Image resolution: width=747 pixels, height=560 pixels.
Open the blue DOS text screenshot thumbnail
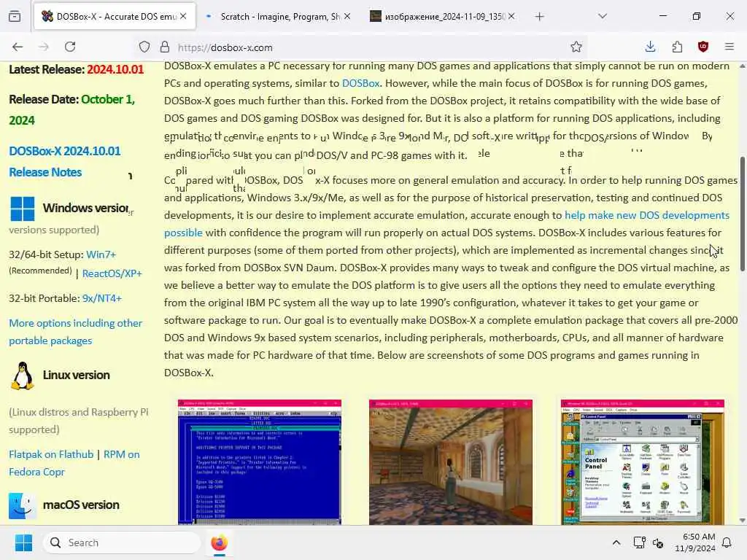pyautogui.click(x=260, y=462)
